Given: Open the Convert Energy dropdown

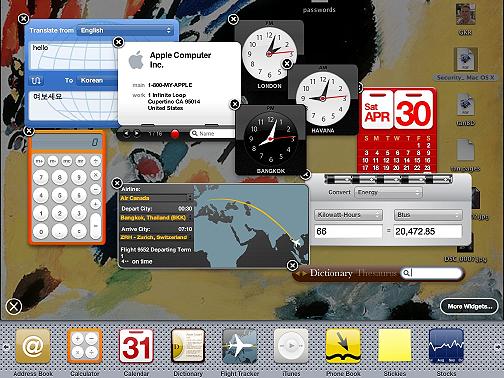Looking at the screenshot, I should coord(389,192).
